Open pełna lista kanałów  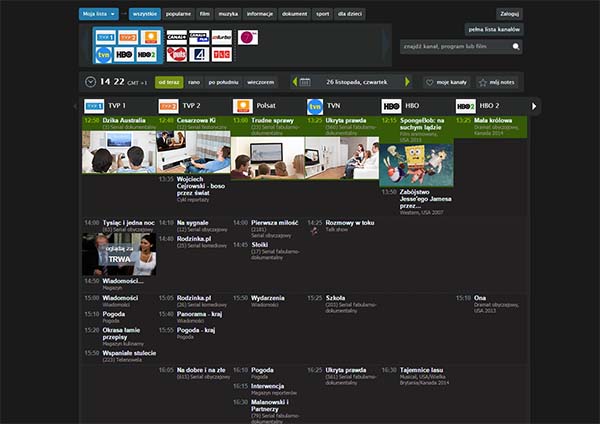(x=494, y=29)
